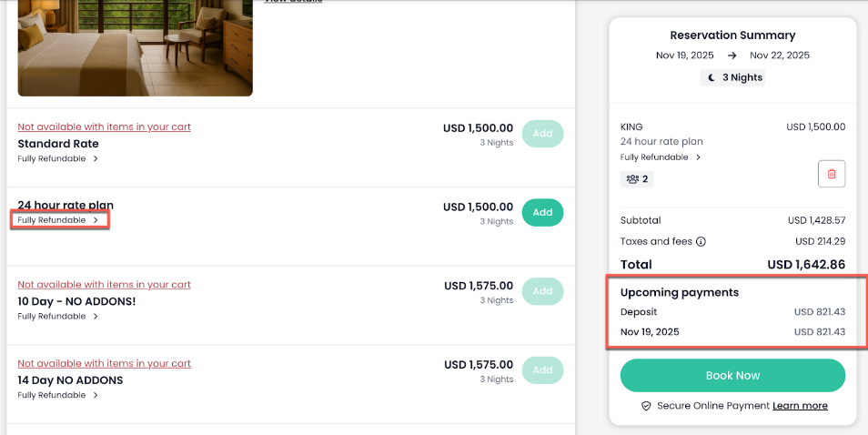Click Add for Standard Rate
The image size is (868, 435).
pyautogui.click(x=542, y=134)
